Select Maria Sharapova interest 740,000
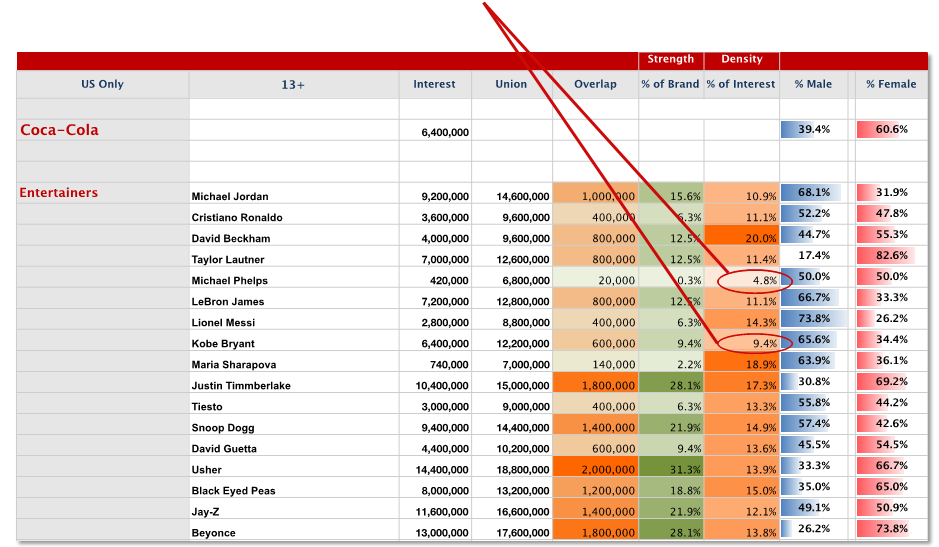Viewport: 939px width, 547px height. point(449,364)
